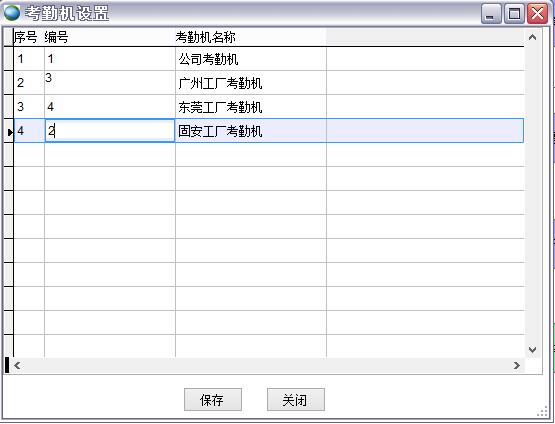
Task: Select the 东莞工厂考勤机 name cell
Action: (251, 107)
